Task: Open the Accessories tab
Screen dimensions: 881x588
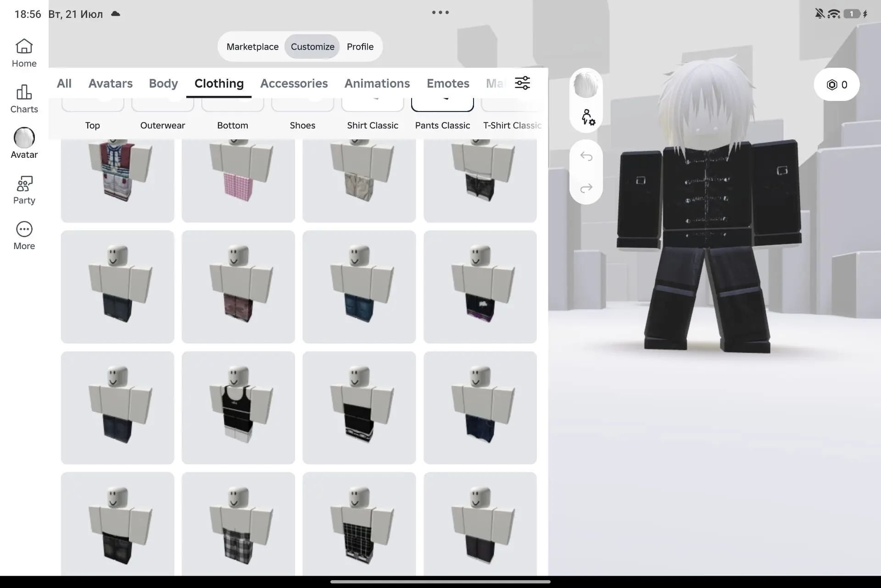Action: tap(294, 83)
